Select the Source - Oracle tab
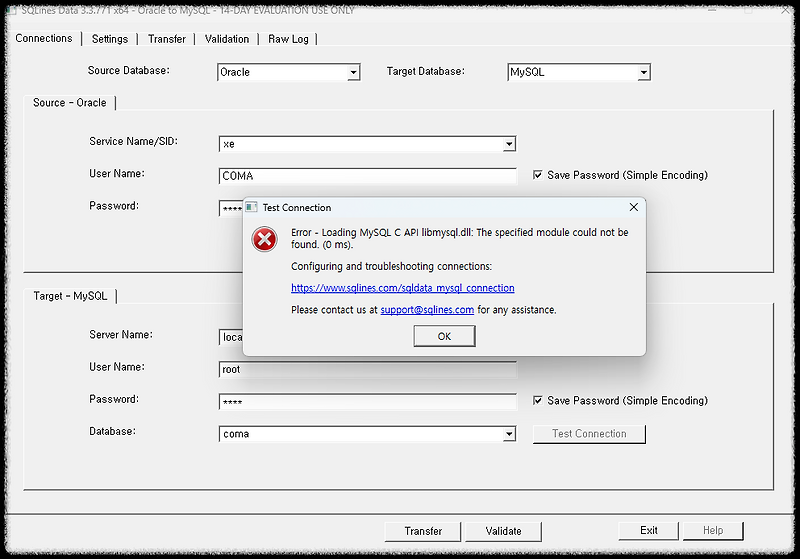 coord(70,103)
